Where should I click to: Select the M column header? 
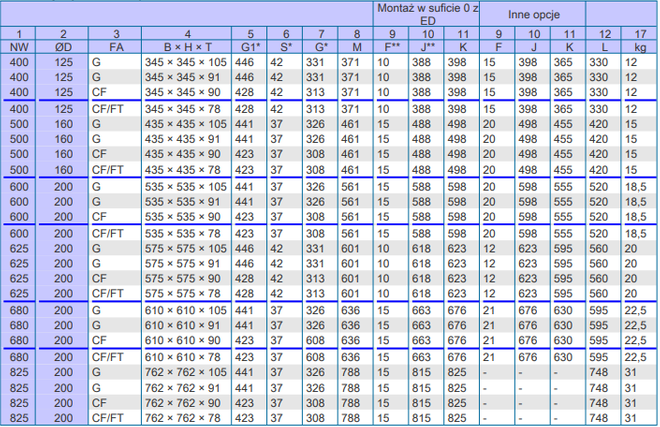coord(350,47)
